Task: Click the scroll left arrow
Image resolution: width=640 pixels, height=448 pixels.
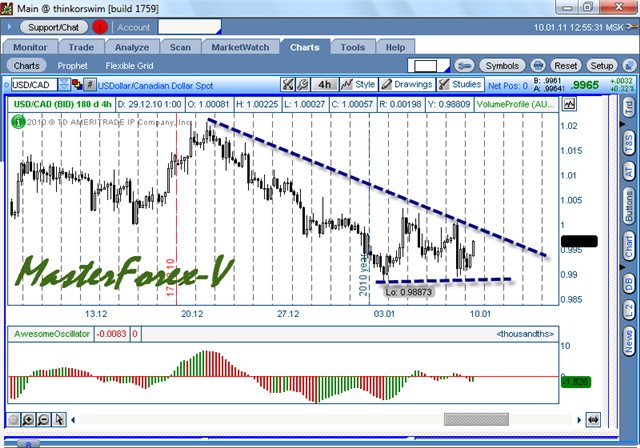Action: [x=73, y=419]
